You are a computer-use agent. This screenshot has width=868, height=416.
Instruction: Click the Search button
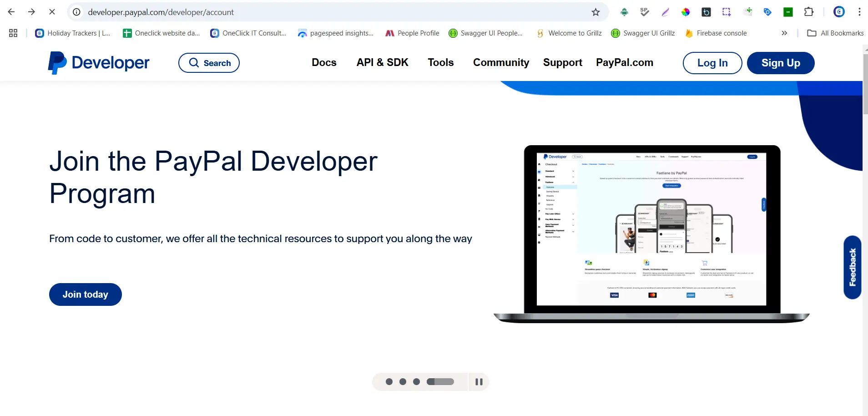click(209, 63)
